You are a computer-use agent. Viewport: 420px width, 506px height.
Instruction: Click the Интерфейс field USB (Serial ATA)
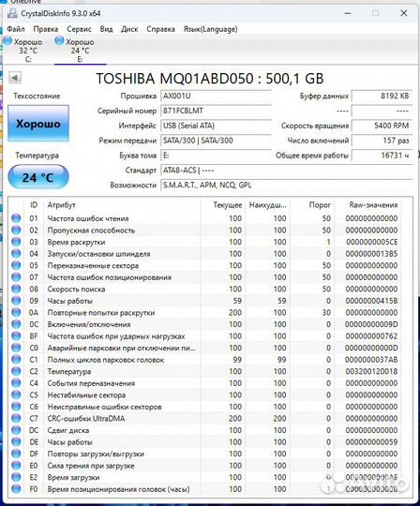pos(216,126)
